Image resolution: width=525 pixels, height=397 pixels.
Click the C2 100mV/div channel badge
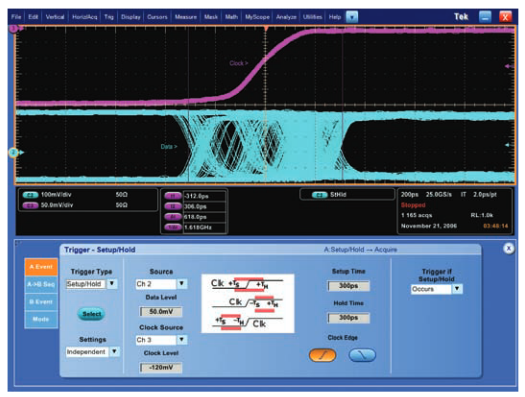[30, 195]
